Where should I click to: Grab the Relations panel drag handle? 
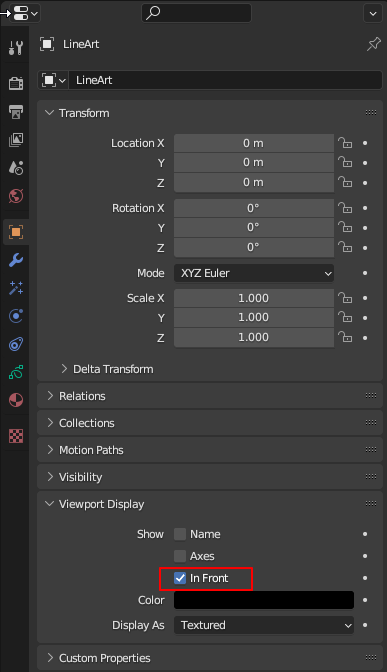[x=371, y=396]
